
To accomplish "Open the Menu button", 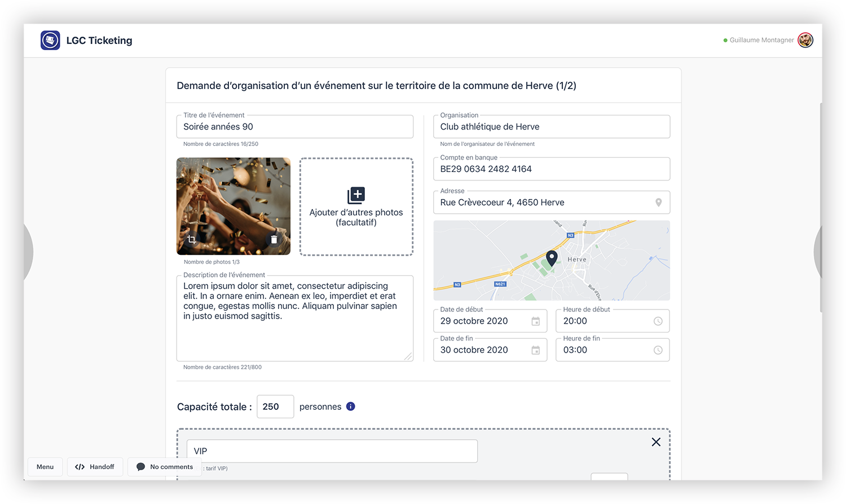I will [x=45, y=467].
